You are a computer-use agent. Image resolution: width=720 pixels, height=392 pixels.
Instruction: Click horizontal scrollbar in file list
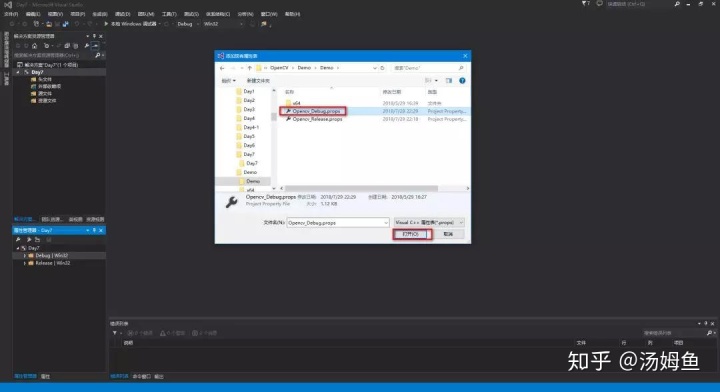point(361,188)
